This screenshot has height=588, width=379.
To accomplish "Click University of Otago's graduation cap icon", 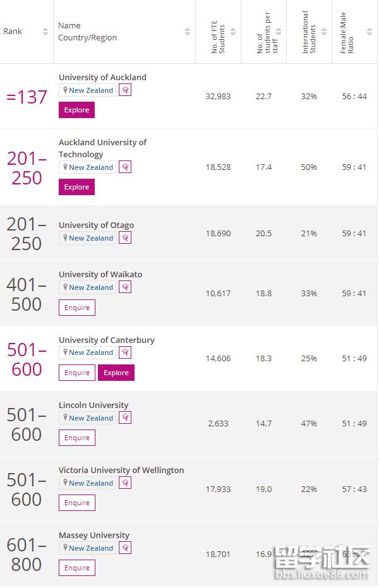I will pyautogui.click(x=125, y=238).
